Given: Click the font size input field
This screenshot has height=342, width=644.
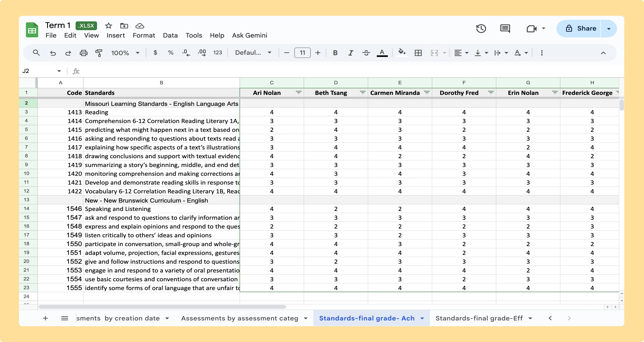Looking at the screenshot, I should click(302, 53).
